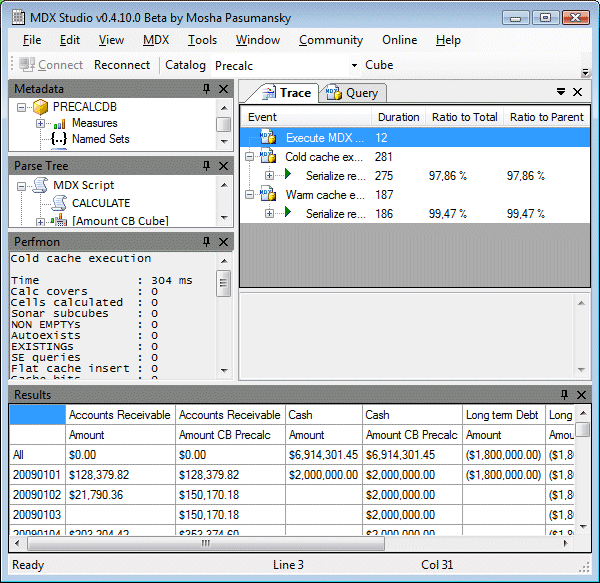Click the Cold cache execution icon
The height and width of the screenshot is (583, 600).
click(268, 156)
